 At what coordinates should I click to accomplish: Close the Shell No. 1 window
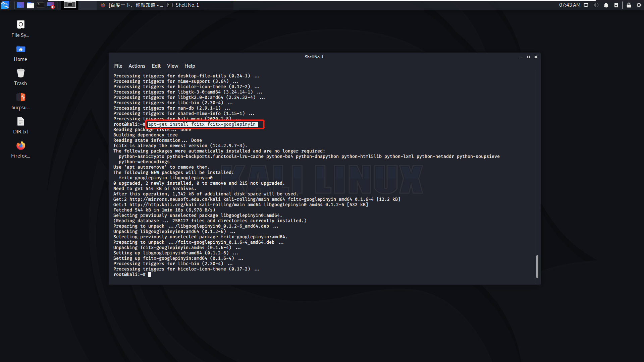(536, 57)
